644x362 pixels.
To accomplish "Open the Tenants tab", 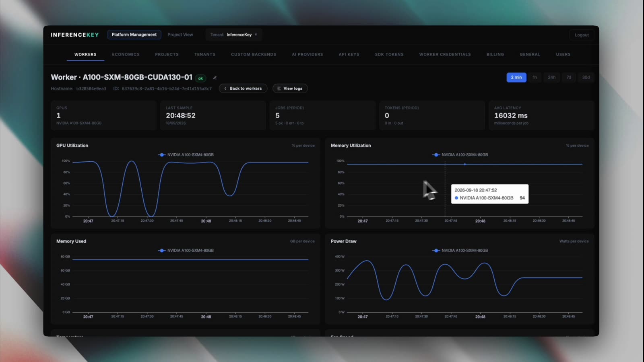I will (204, 54).
